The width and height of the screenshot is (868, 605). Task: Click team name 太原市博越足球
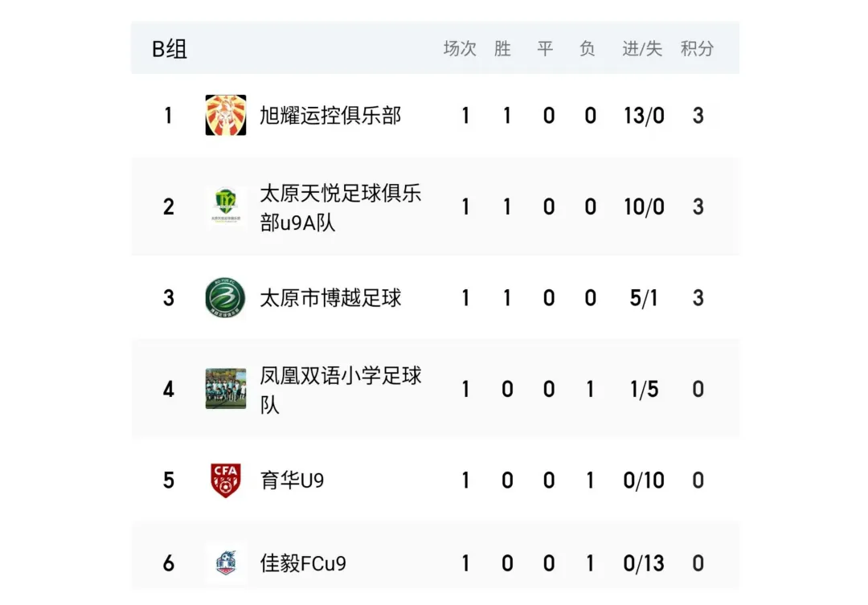(x=330, y=298)
